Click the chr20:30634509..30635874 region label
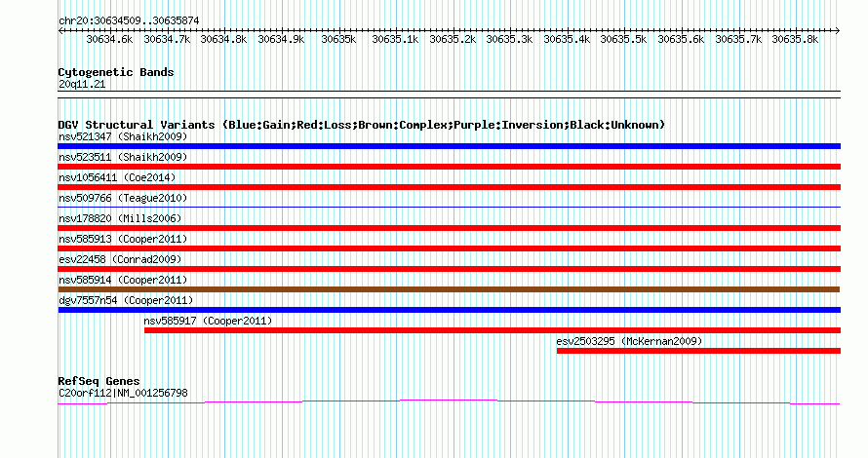 [129, 20]
